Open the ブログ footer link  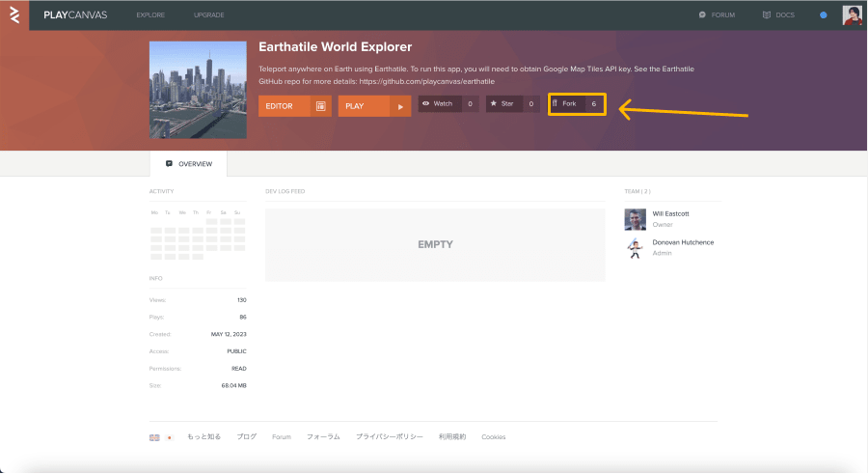(246, 437)
